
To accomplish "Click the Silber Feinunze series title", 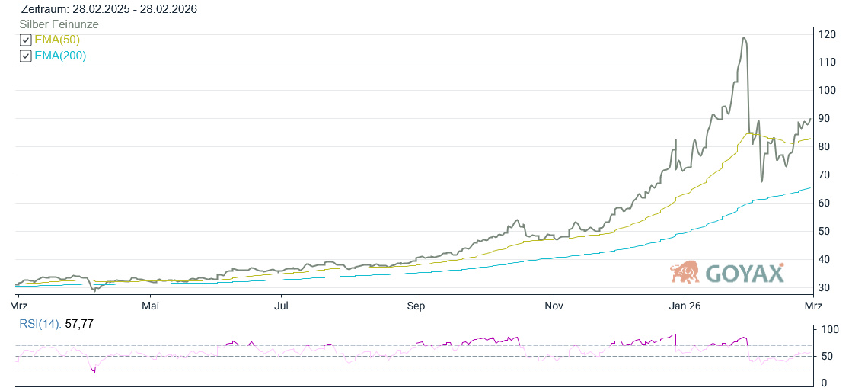I will pos(59,24).
